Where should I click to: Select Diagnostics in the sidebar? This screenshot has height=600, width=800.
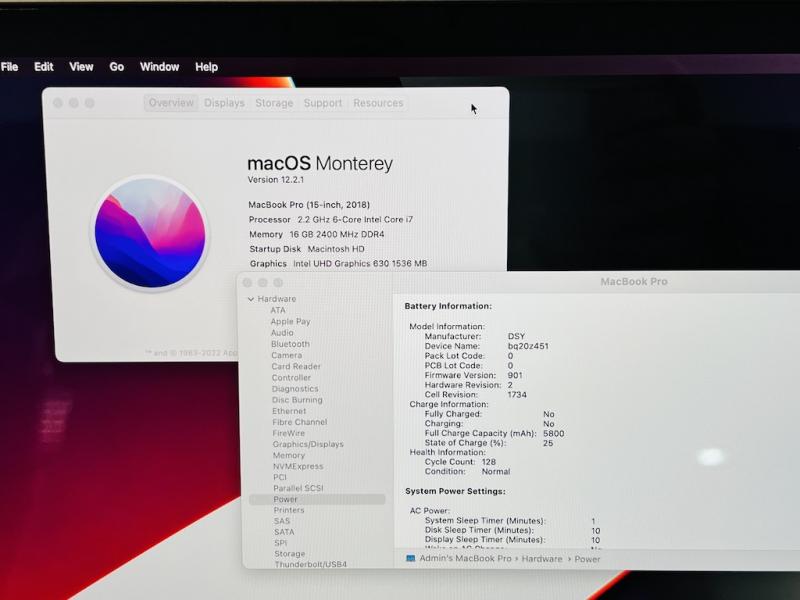click(295, 389)
